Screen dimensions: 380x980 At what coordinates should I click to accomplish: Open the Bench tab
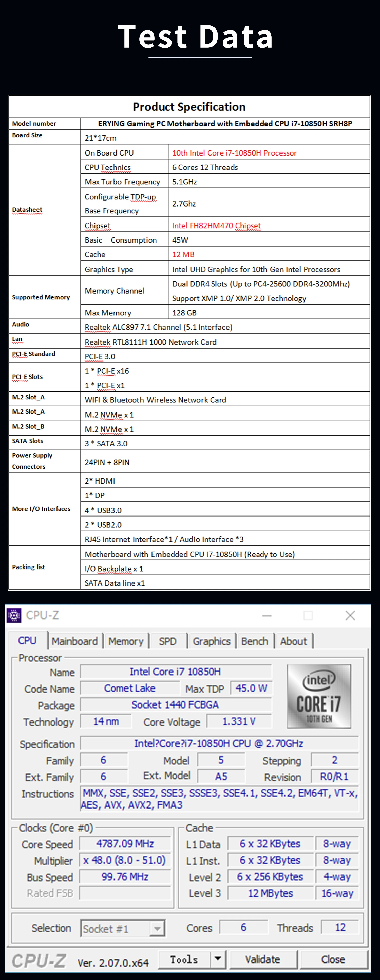click(255, 641)
